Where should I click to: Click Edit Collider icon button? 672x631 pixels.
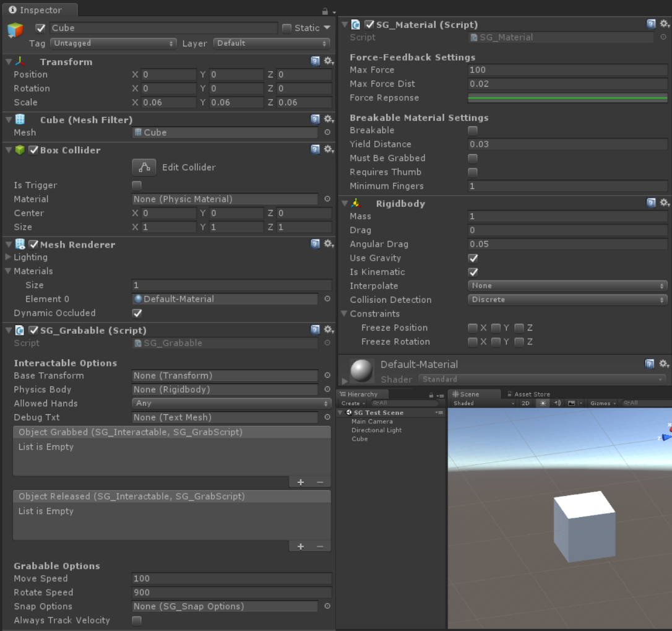[144, 167]
